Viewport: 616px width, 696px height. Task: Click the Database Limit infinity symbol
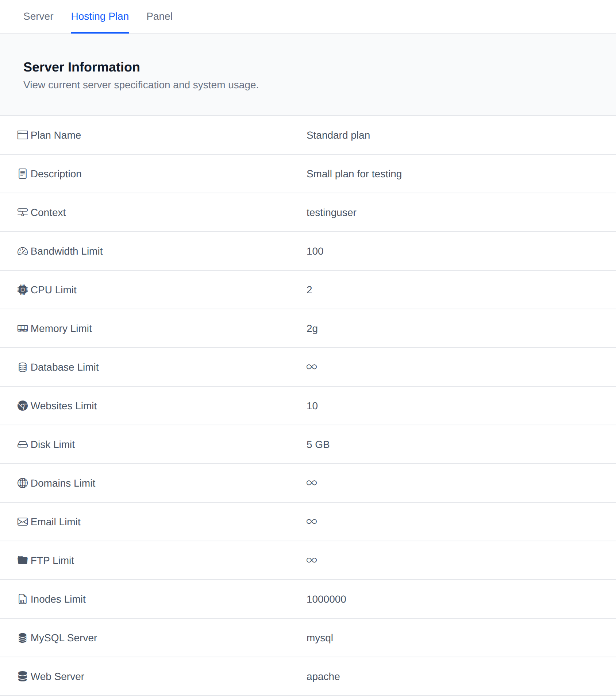point(312,367)
